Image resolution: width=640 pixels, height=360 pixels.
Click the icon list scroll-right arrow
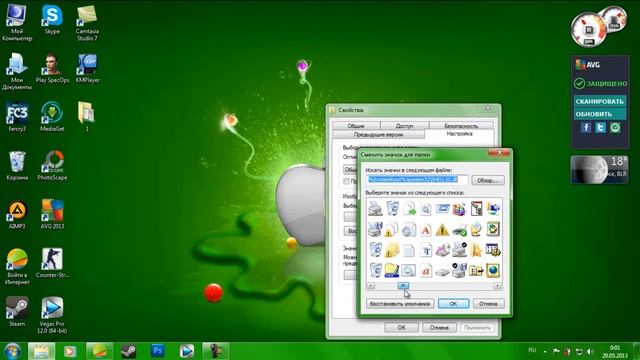(498, 286)
